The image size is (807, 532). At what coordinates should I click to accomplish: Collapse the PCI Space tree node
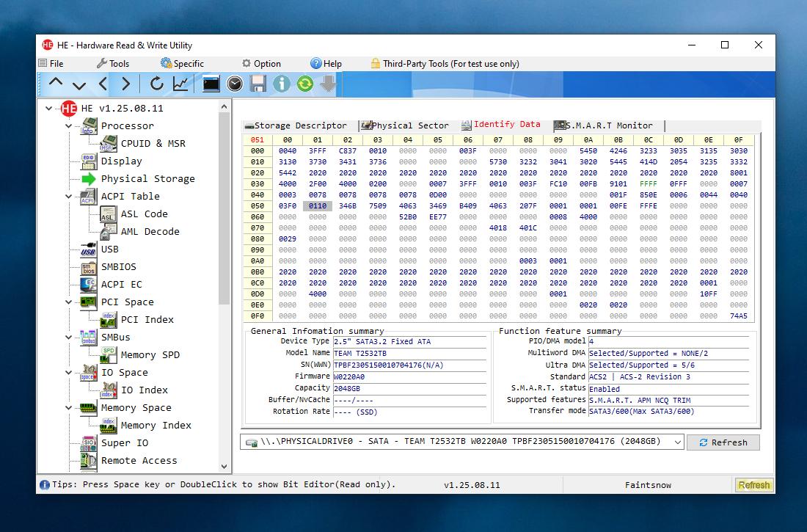(69, 302)
